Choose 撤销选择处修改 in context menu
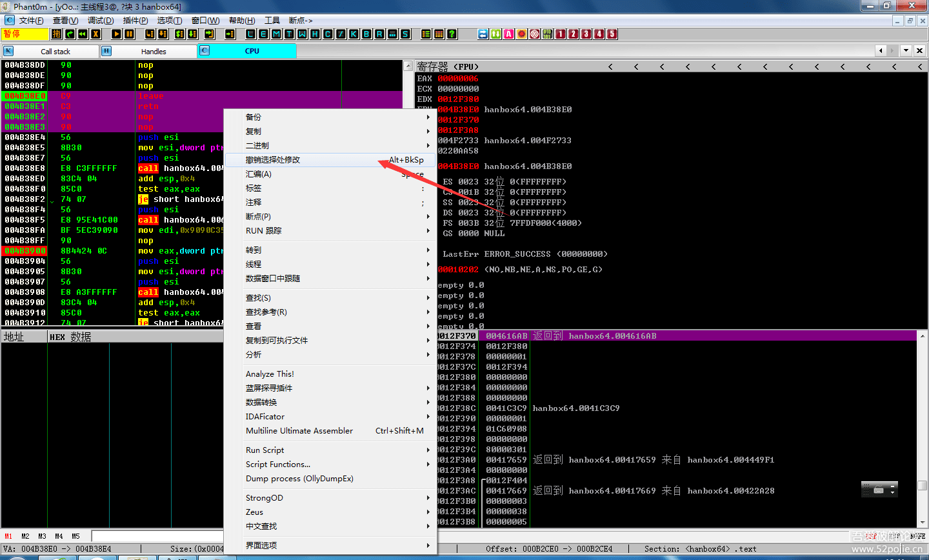 point(330,160)
